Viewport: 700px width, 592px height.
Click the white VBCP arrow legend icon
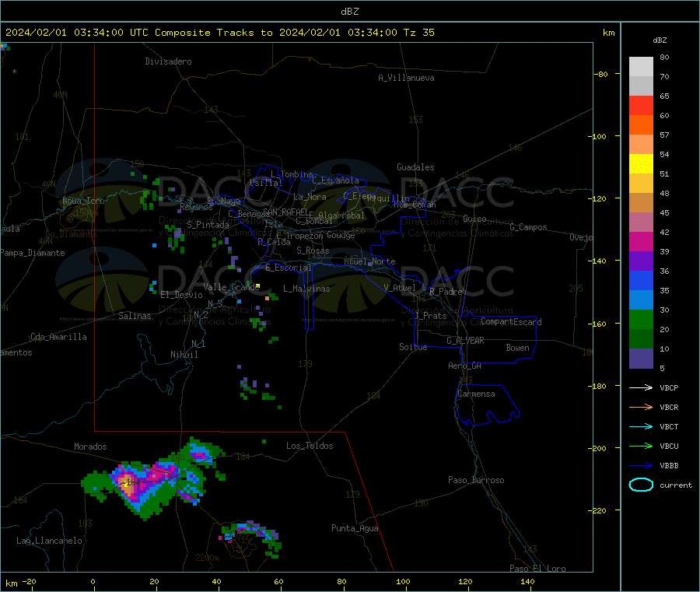[x=641, y=387]
